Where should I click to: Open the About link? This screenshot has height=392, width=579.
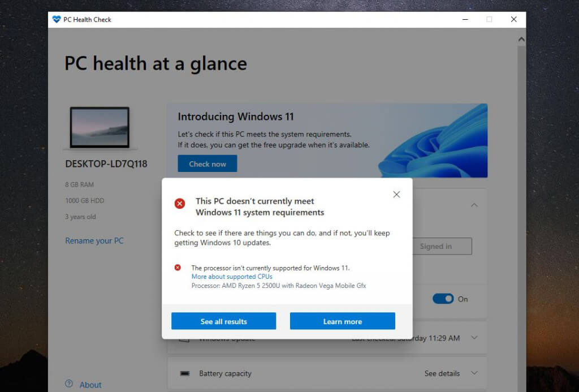[90, 385]
